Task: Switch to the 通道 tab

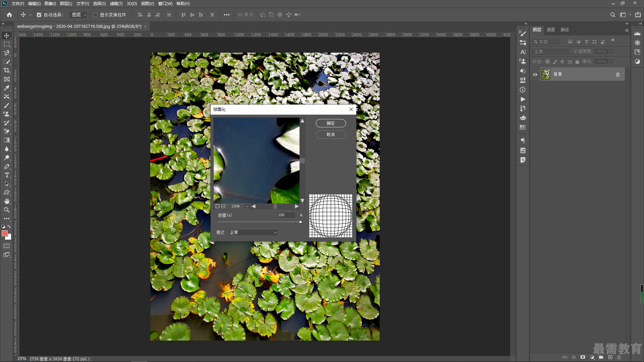Action: (x=551, y=30)
